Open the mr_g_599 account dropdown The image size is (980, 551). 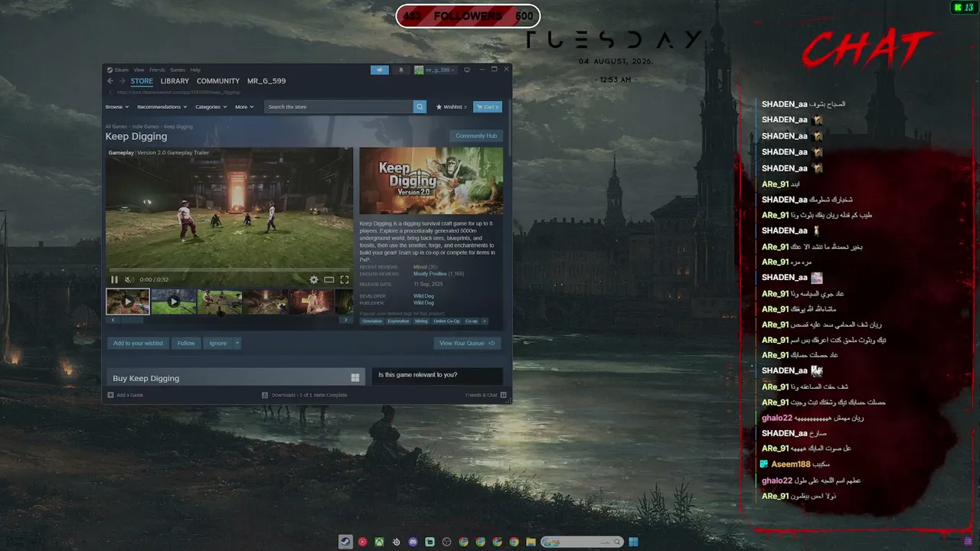pos(435,70)
